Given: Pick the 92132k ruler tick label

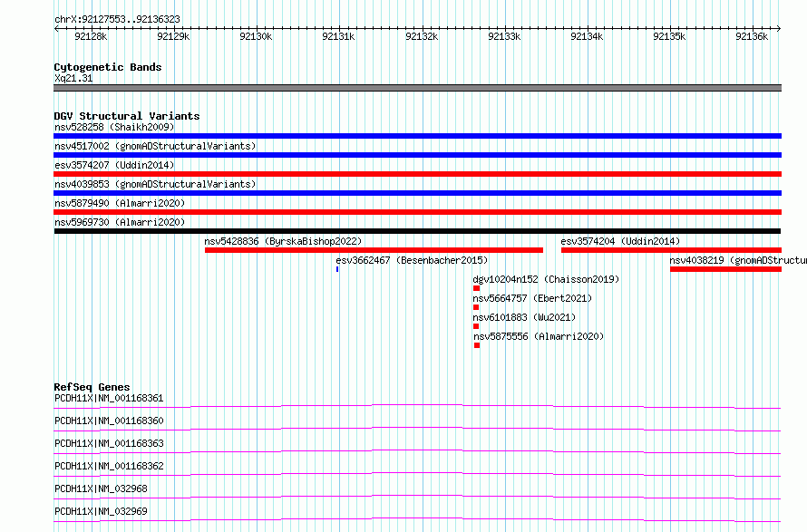Looking at the screenshot, I should click(422, 36).
